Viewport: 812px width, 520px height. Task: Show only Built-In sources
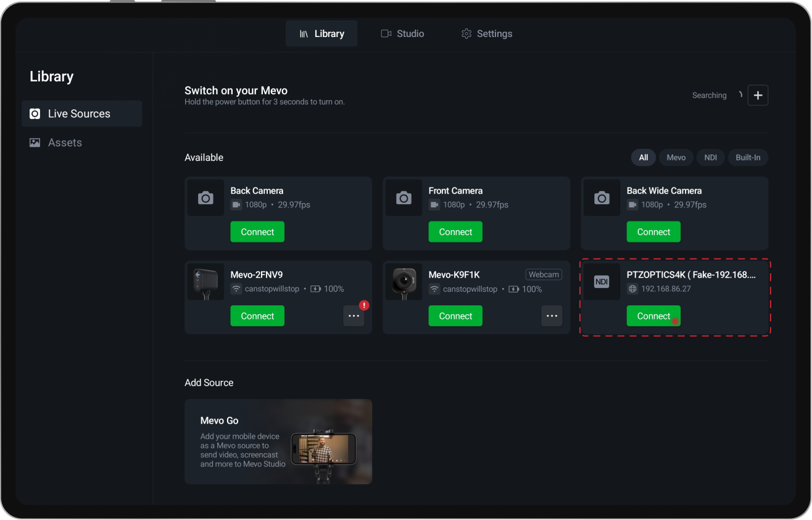click(x=748, y=157)
